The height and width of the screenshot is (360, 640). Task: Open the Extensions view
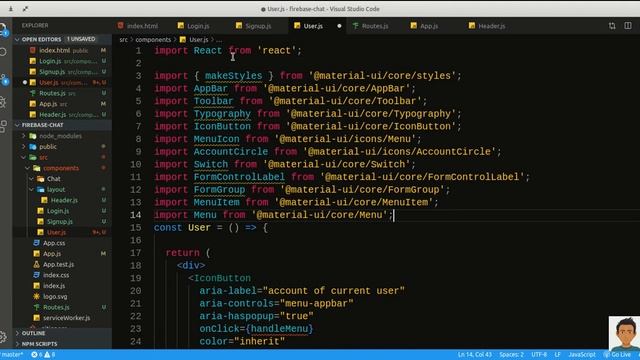(3, 126)
